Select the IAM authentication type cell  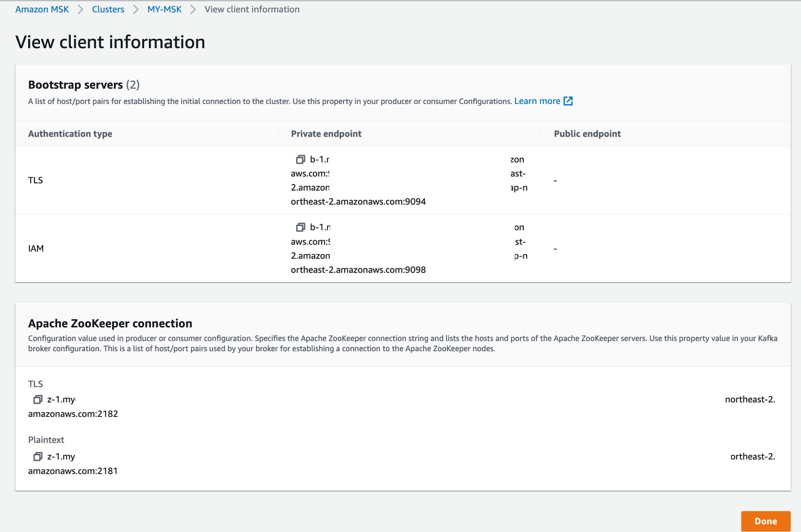(x=36, y=248)
